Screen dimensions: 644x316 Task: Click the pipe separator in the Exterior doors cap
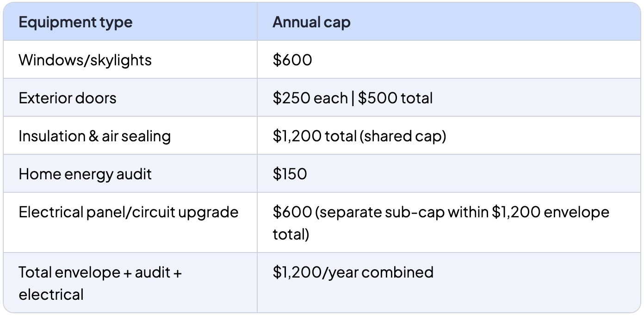coord(353,98)
